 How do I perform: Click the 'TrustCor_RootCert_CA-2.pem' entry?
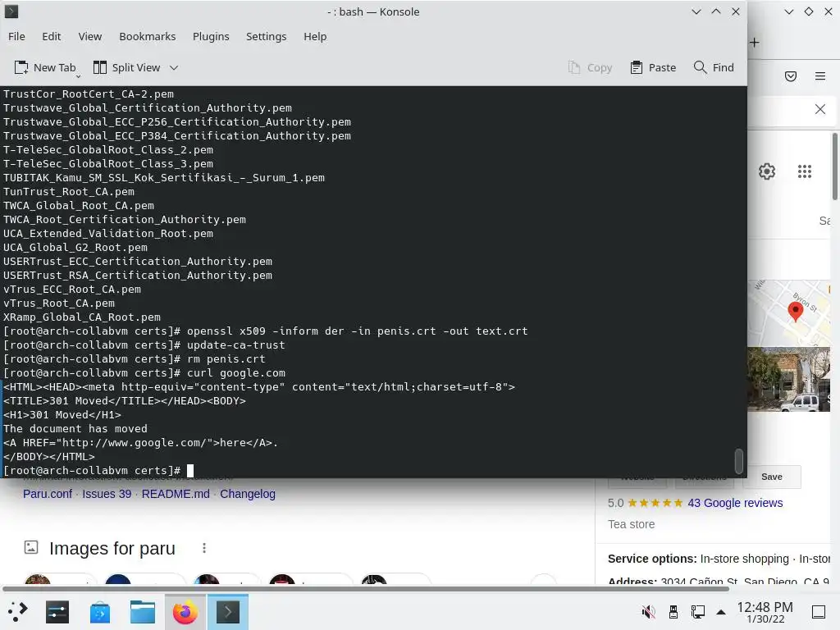click(89, 94)
